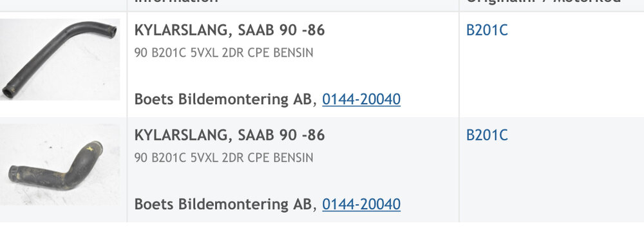Screen dimensions: 644x235
Task: Click the partially visible Motorkod column header
Action: click(587, 2)
